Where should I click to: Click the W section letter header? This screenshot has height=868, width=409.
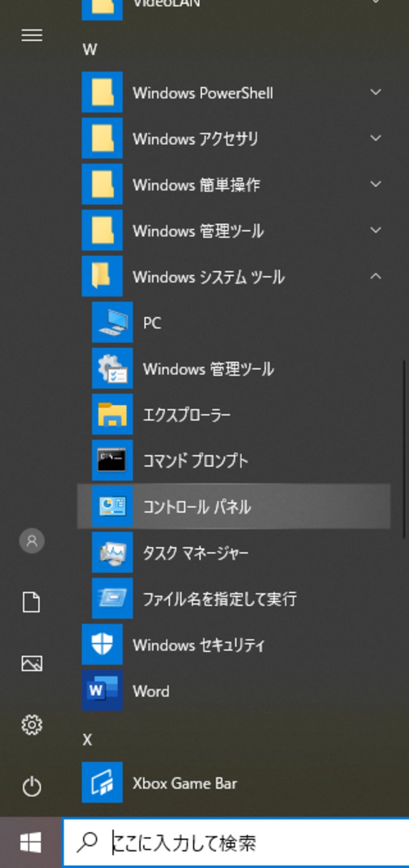(90, 49)
